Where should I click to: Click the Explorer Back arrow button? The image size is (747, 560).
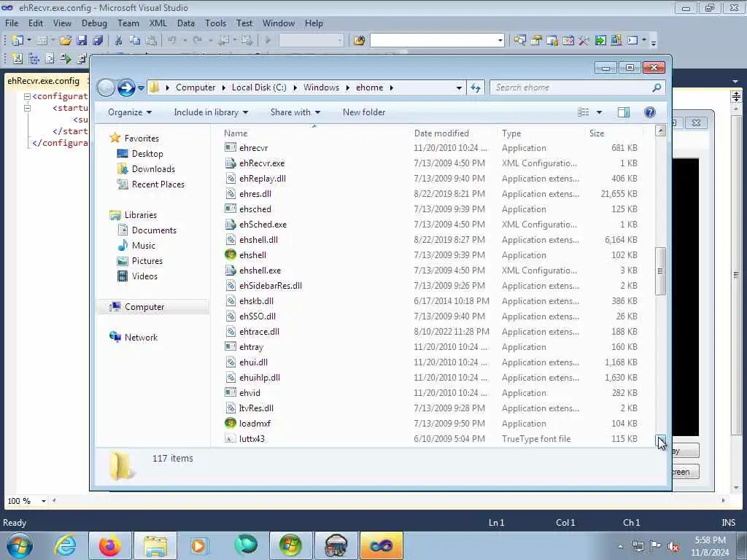pyautogui.click(x=106, y=87)
